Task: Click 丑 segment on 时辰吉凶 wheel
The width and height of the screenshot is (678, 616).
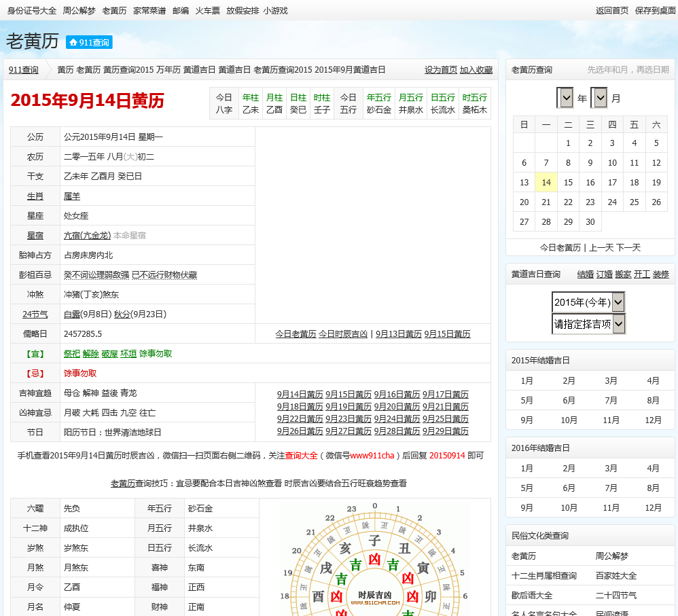Action: coord(404,548)
